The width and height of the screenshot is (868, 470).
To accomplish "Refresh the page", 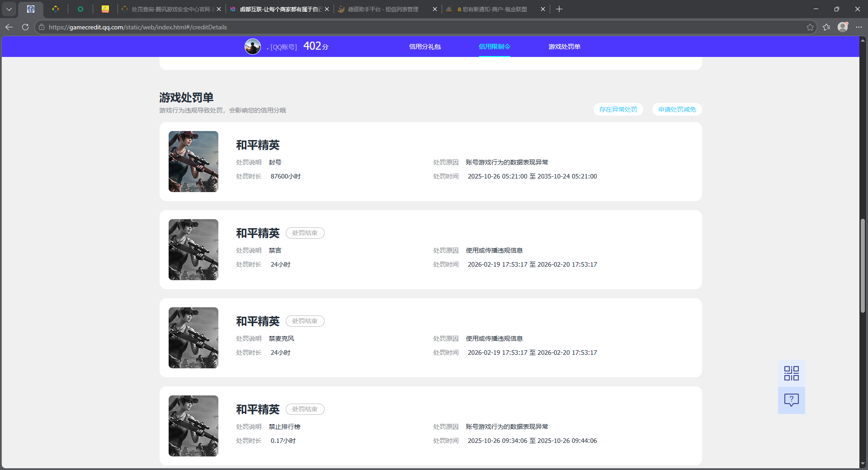I will (25, 27).
